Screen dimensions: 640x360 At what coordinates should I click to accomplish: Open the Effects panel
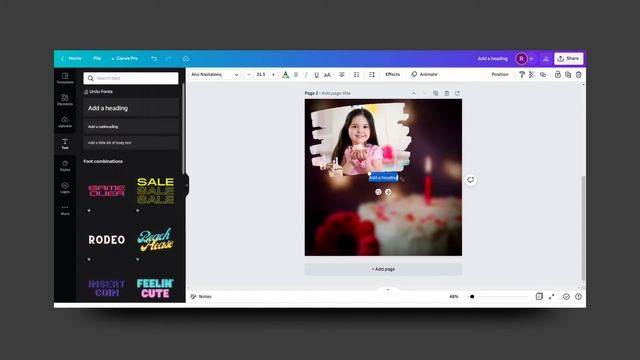click(393, 74)
